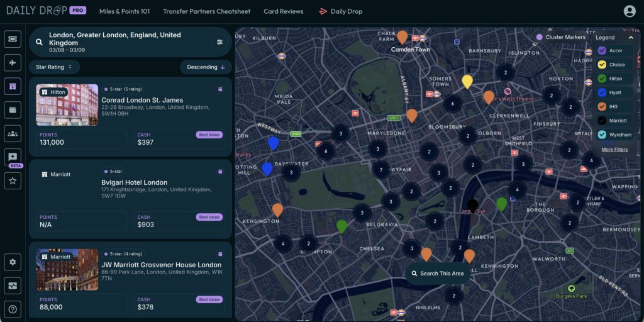Viewport: 644px width, 322px height.
Task: Open the Card Reviews menu item
Action: (x=284, y=11)
